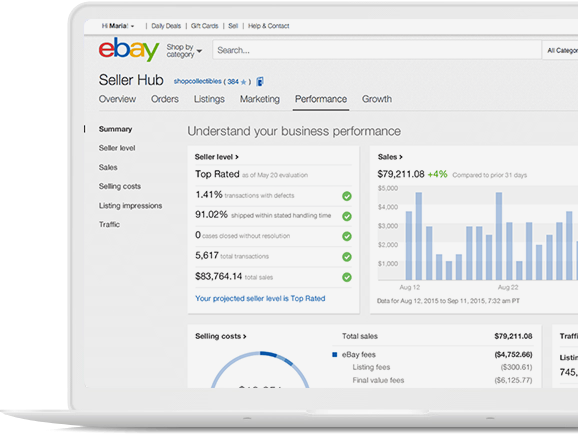The image size is (578, 435).
Task: Click the green check for total sales
Action: tap(347, 277)
